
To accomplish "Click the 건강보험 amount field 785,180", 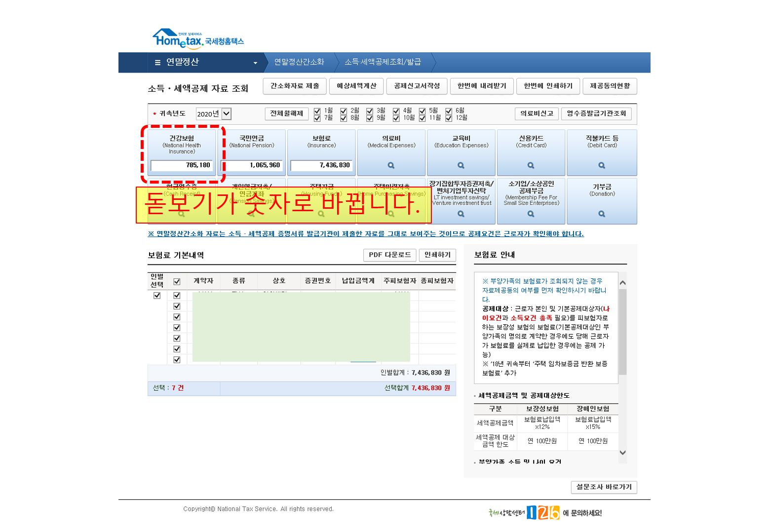I will tap(182, 165).
